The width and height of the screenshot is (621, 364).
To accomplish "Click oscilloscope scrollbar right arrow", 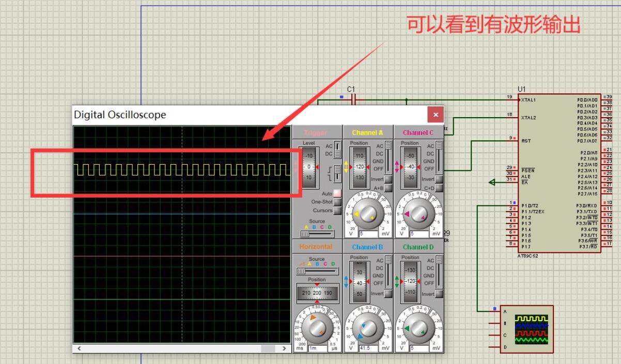I will click(284, 349).
